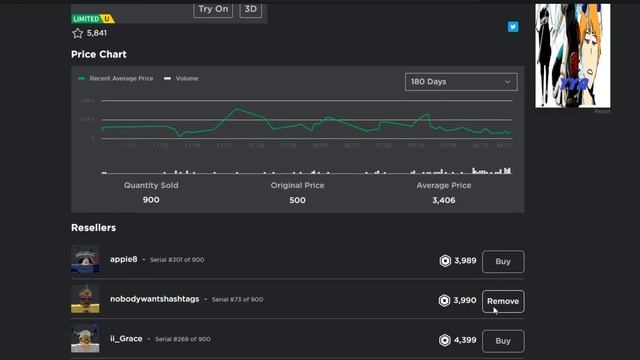Viewport: 640px width, 360px height.
Task: Click the volume bars on the chart
Action: coord(306,171)
